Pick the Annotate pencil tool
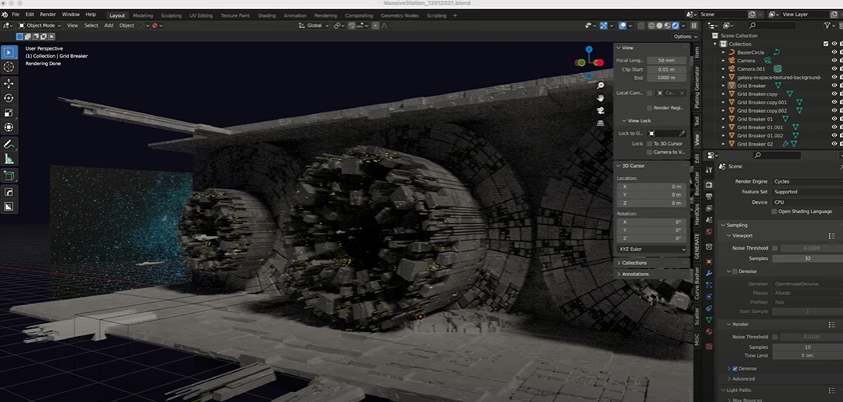843x402 pixels. (x=9, y=143)
